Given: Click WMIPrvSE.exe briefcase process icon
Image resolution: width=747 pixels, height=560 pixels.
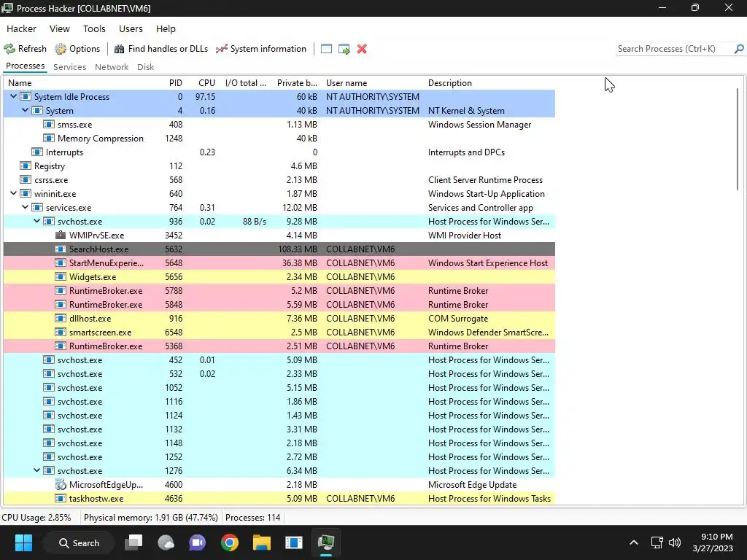Looking at the screenshot, I should pos(61,236).
